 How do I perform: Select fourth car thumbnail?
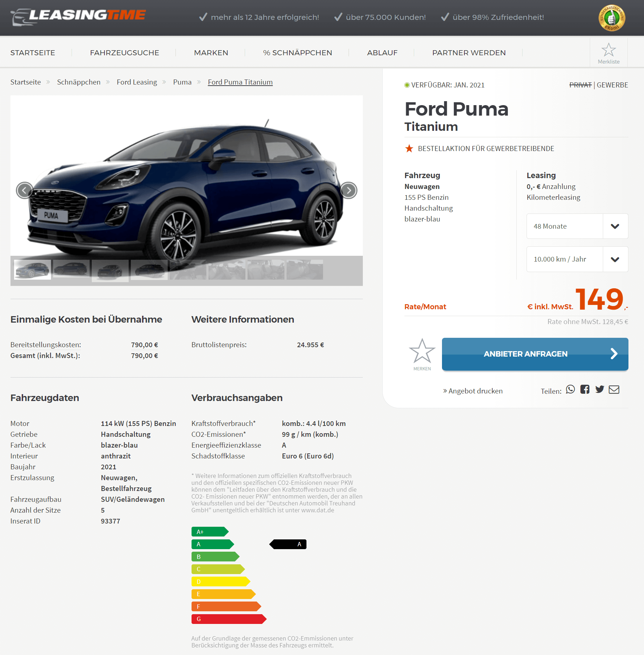[149, 270]
